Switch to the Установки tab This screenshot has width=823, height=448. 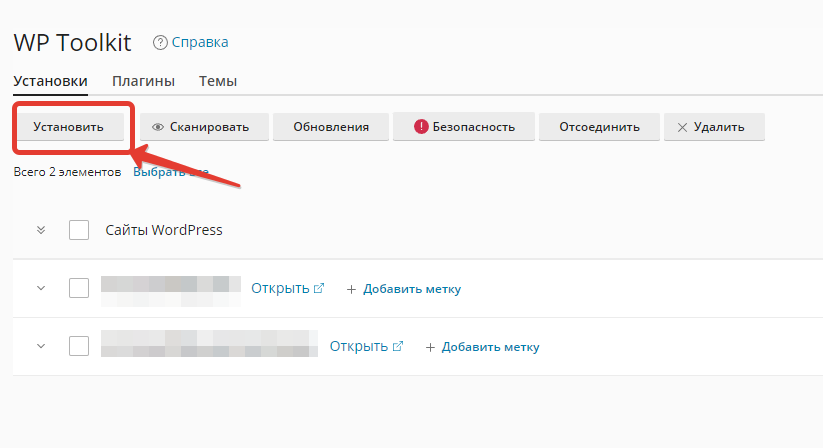pyautogui.click(x=50, y=81)
